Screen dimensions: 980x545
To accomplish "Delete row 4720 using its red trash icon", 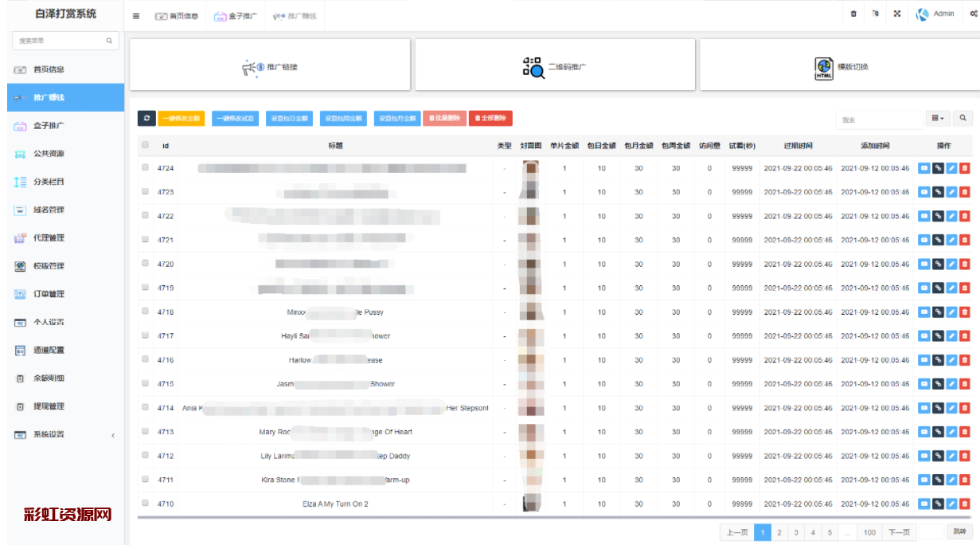I will 964,264.
